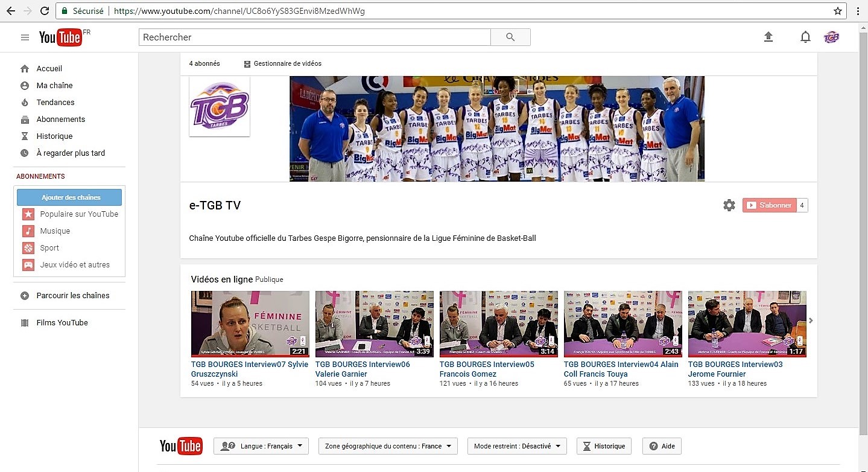Open the TGB account avatar menu
Image resolution: width=868 pixels, height=472 pixels.
click(831, 37)
